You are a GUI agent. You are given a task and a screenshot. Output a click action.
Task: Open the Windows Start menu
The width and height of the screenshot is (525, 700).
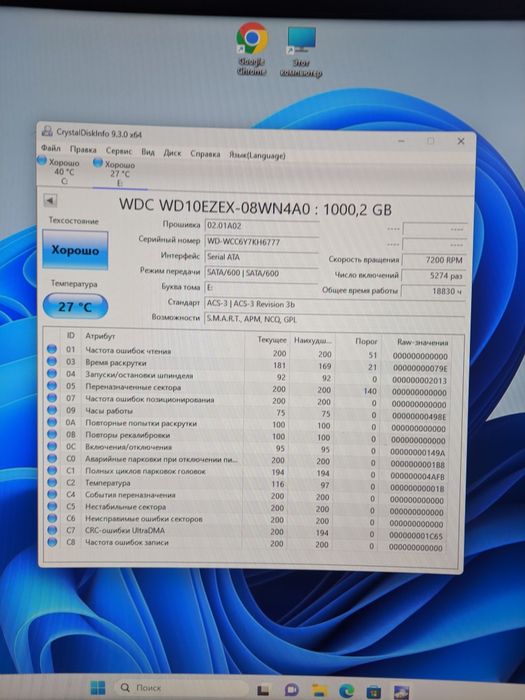98,688
